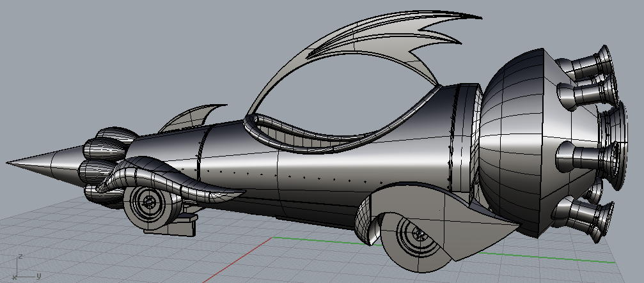This screenshot has width=644, height=283.
Task: Click the pointed nose cone tip
Action: point(14,164)
